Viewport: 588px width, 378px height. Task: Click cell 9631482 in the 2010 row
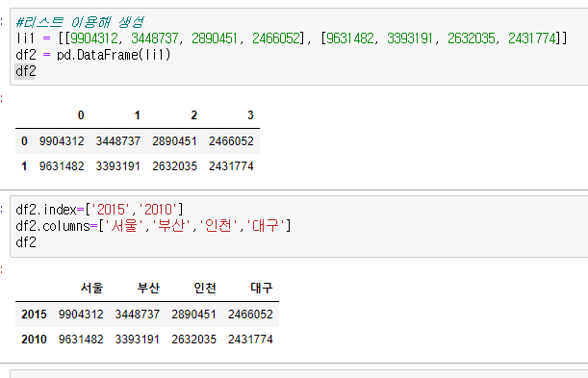[81, 339]
